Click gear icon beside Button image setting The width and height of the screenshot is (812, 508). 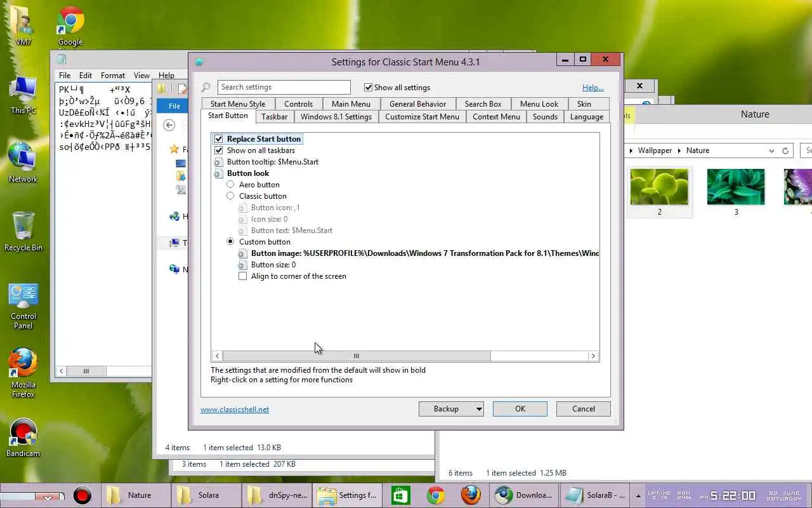tap(243, 253)
